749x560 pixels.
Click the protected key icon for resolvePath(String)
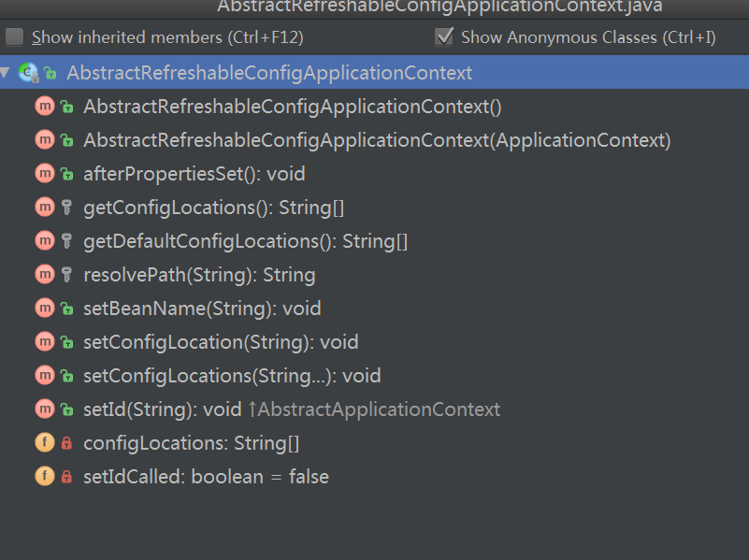[x=67, y=275]
